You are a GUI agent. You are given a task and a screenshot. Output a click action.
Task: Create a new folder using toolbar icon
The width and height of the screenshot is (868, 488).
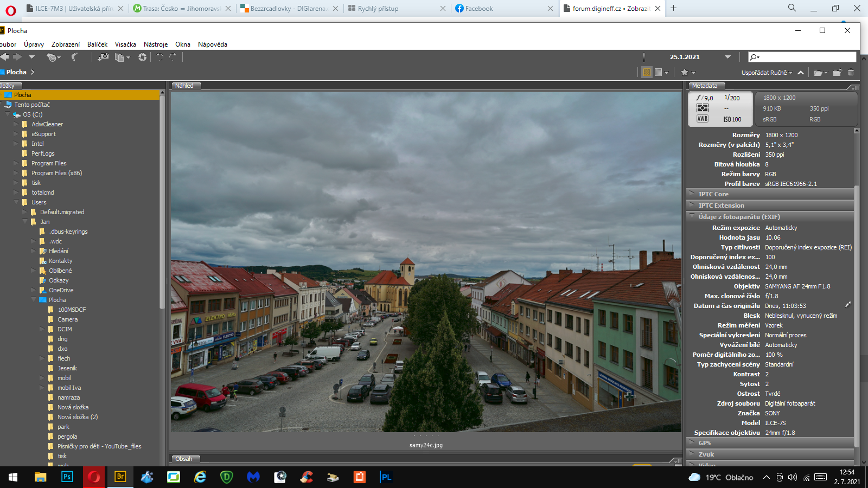click(837, 73)
